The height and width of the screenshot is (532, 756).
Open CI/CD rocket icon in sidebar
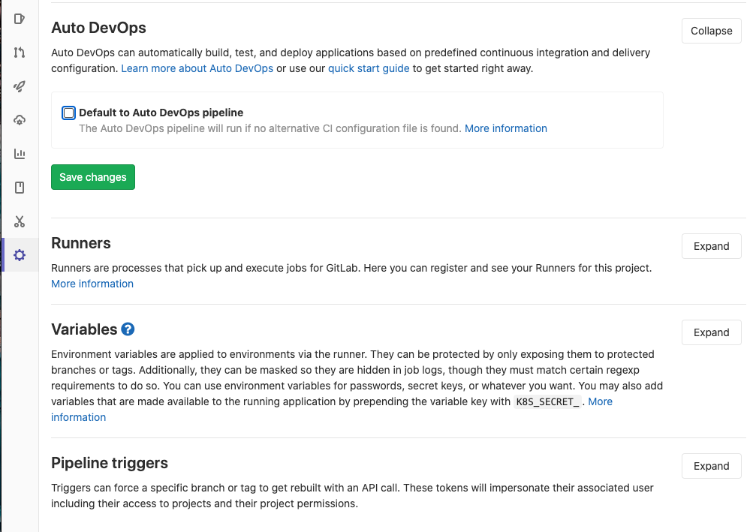[x=20, y=86]
